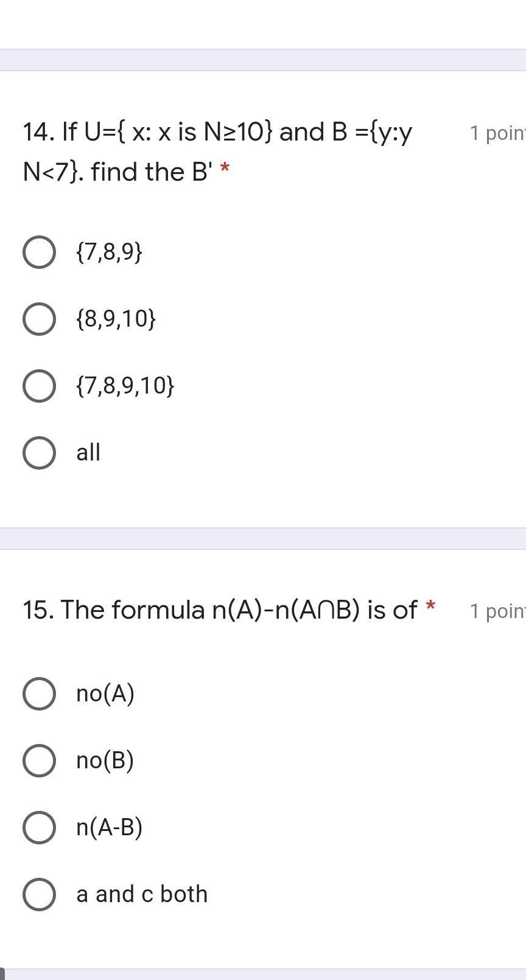Click the '{8,9,10}' option label text
The image size is (526, 980).
pyautogui.click(x=116, y=319)
